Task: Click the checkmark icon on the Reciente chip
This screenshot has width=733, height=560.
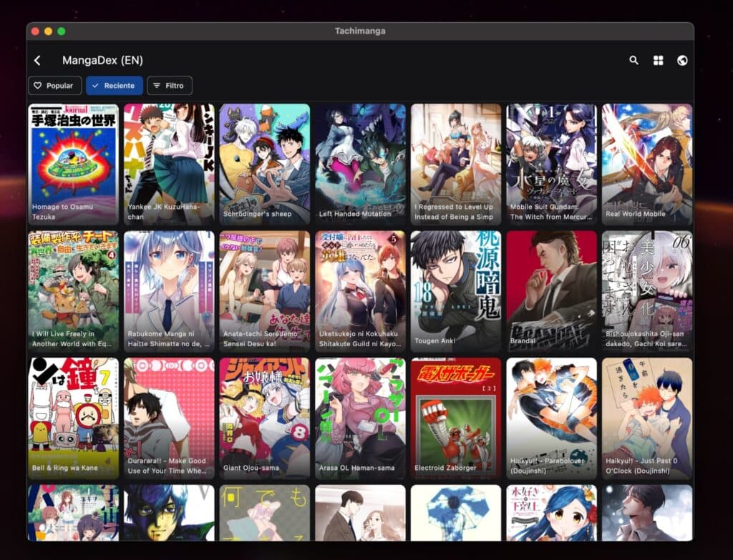Action: tap(96, 85)
